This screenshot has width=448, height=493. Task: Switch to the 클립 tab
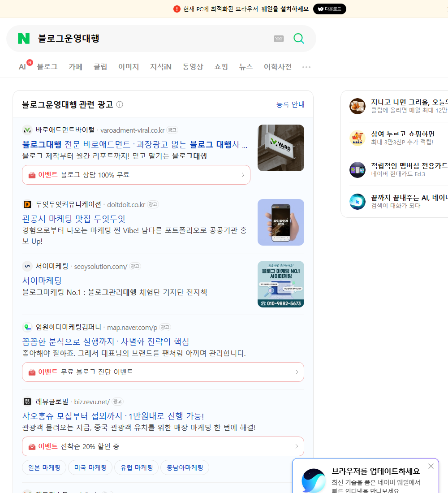click(x=100, y=67)
